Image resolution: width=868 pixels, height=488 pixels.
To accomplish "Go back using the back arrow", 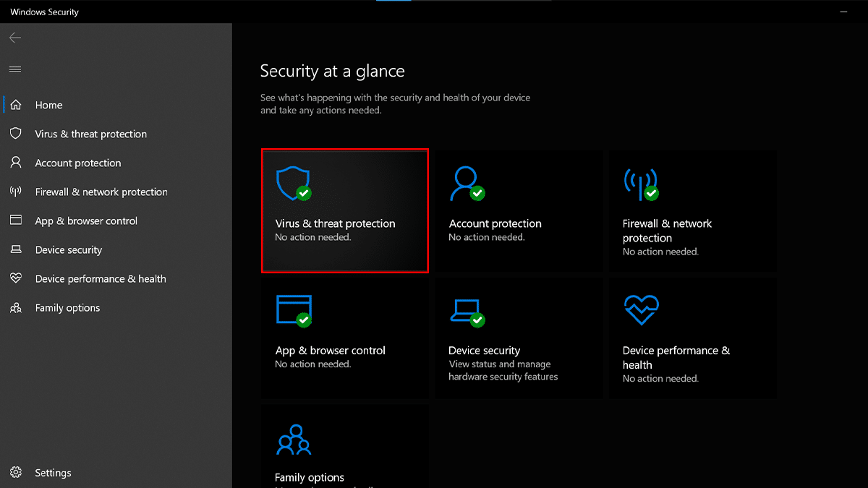I will (x=15, y=38).
